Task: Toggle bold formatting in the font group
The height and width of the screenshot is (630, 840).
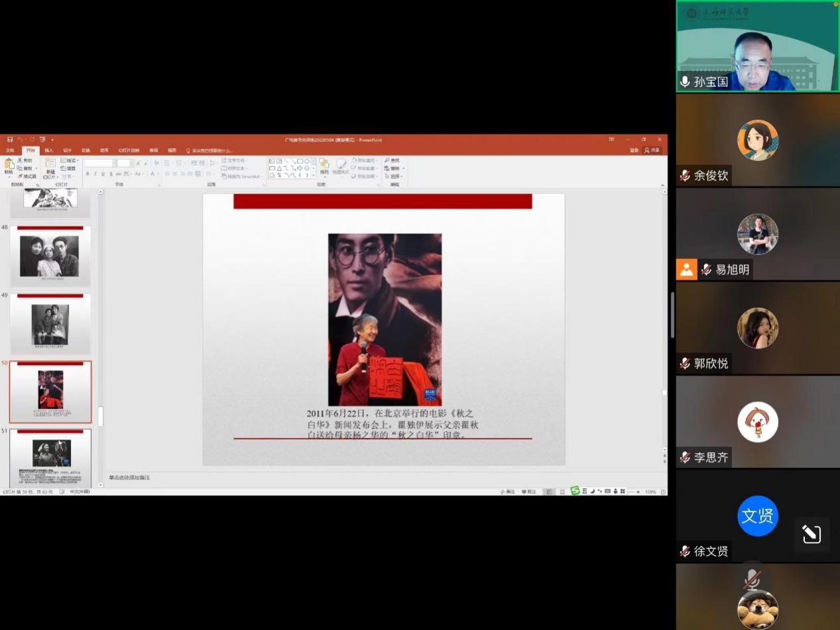Action: (88, 174)
